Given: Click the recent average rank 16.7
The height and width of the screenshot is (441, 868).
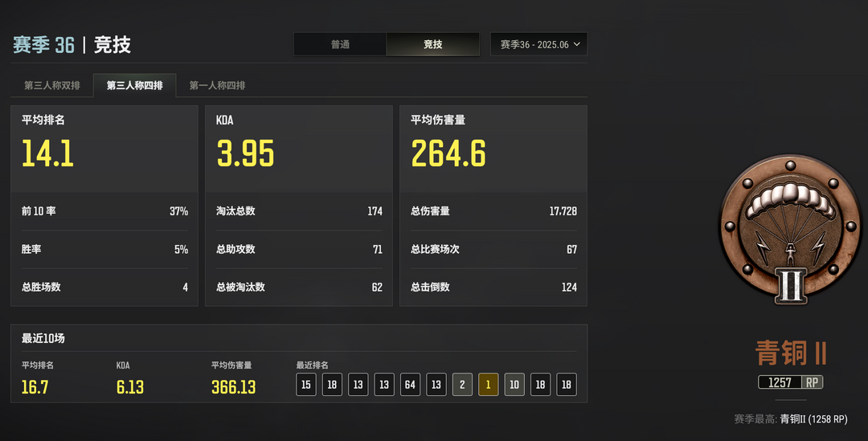Looking at the screenshot, I should click(x=35, y=387).
